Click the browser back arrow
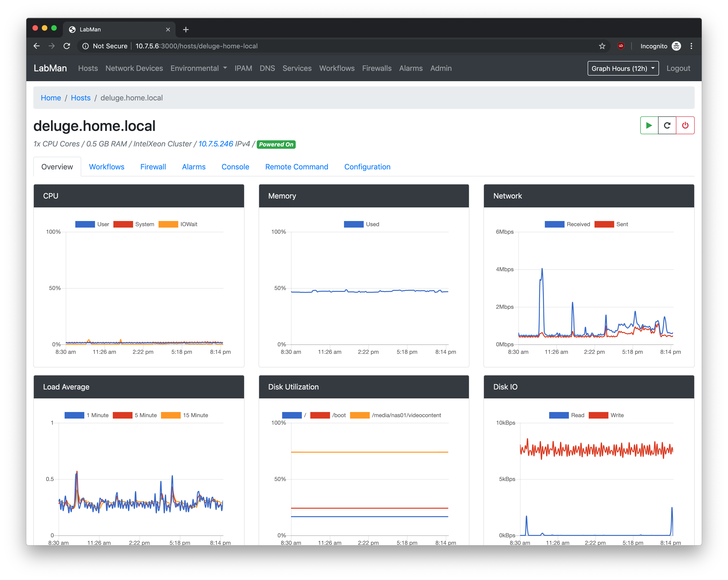Image resolution: width=728 pixels, height=580 pixels. tap(37, 46)
